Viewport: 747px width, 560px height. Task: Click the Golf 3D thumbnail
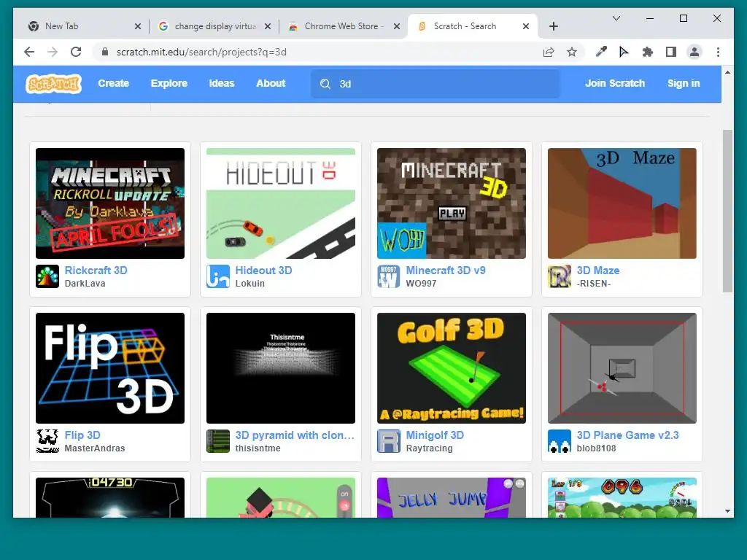(x=451, y=368)
